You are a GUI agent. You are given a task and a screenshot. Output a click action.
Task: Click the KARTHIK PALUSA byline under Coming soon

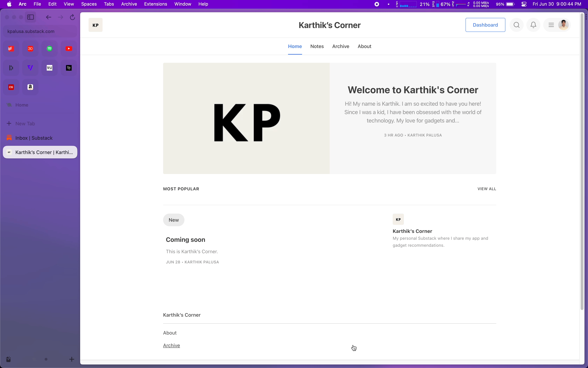point(202,262)
